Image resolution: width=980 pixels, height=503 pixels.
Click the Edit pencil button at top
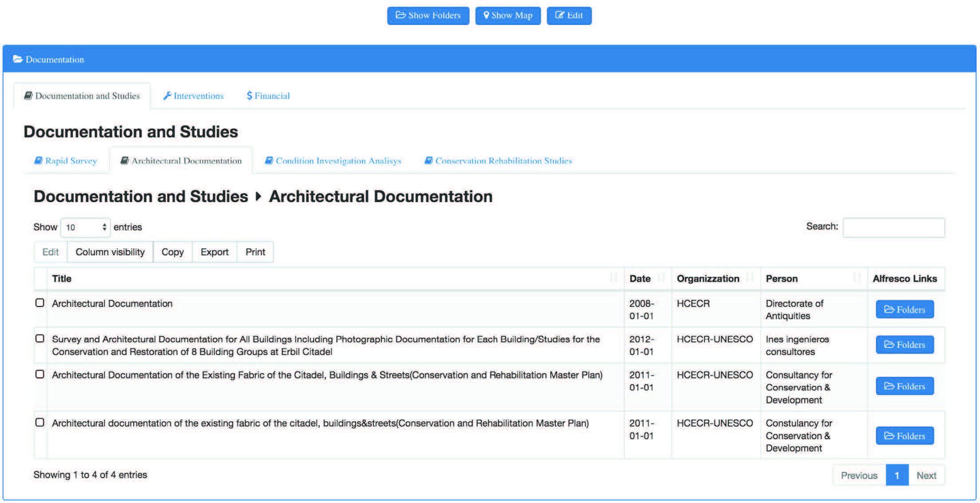click(x=569, y=16)
